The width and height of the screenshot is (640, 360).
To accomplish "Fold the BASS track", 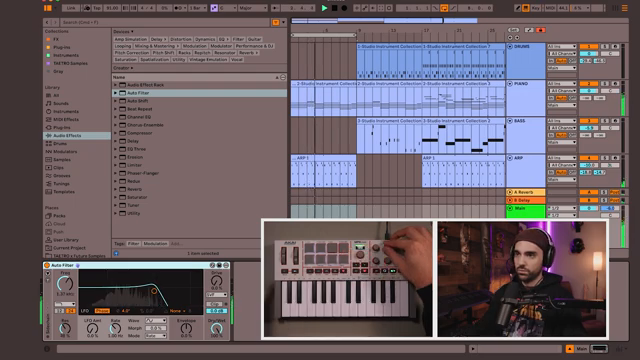I will (x=510, y=121).
